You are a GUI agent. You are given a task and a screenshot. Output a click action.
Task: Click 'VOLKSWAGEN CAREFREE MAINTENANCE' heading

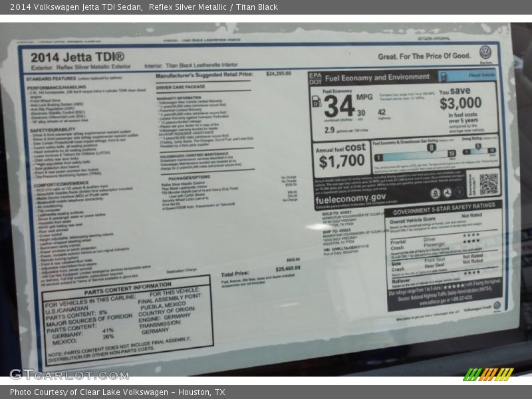click(194, 155)
